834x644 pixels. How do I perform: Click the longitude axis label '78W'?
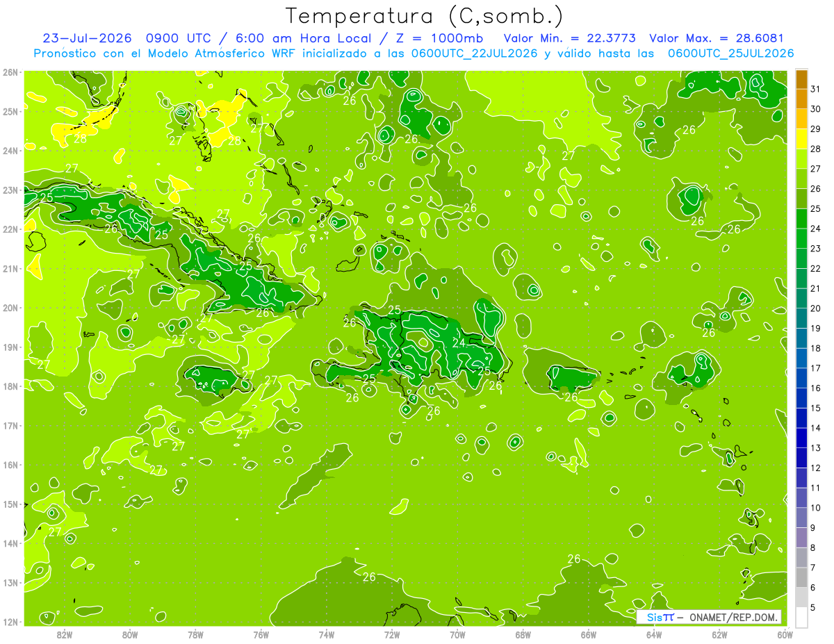(195, 634)
